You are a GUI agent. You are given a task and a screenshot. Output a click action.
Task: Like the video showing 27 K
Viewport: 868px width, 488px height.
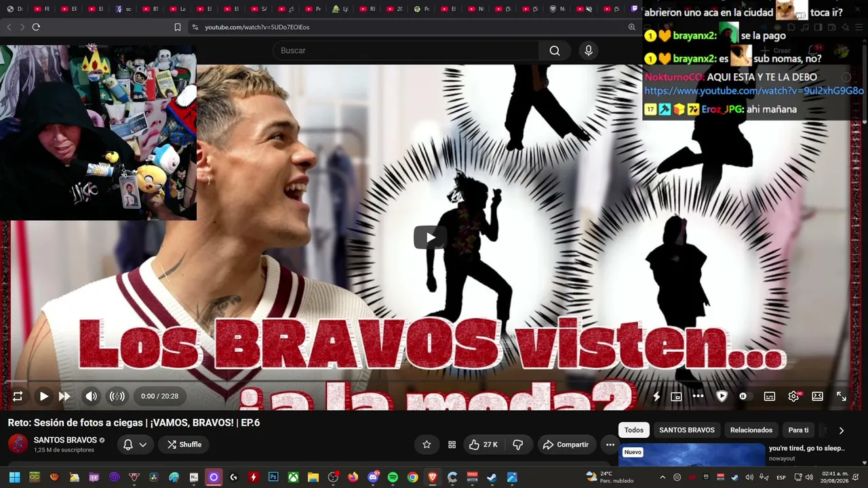click(x=484, y=445)
